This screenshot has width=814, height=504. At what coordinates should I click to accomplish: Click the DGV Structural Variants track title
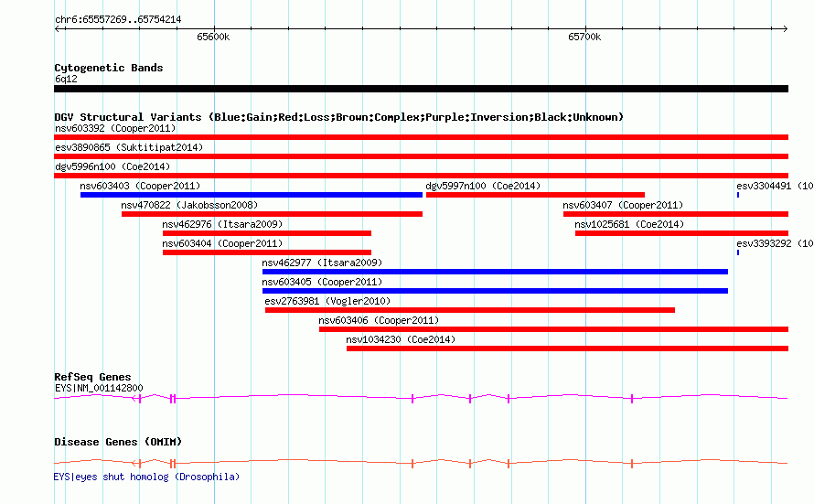338,117
